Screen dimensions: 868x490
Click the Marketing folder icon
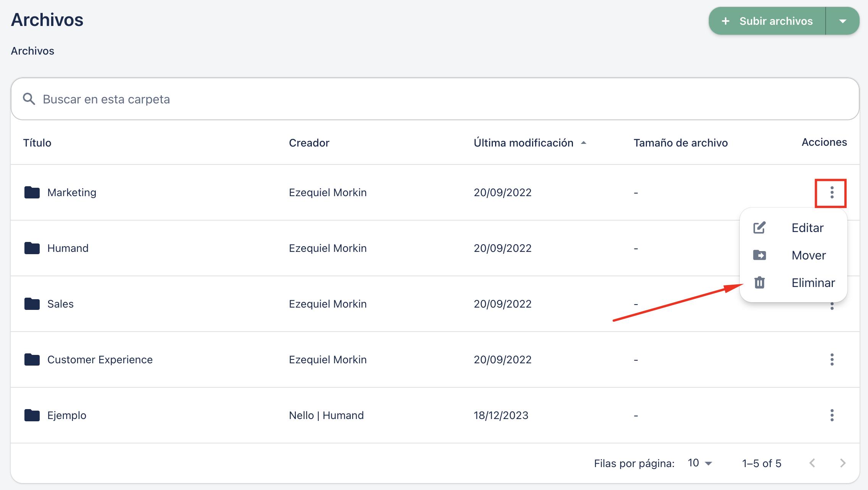pos(32,192)
